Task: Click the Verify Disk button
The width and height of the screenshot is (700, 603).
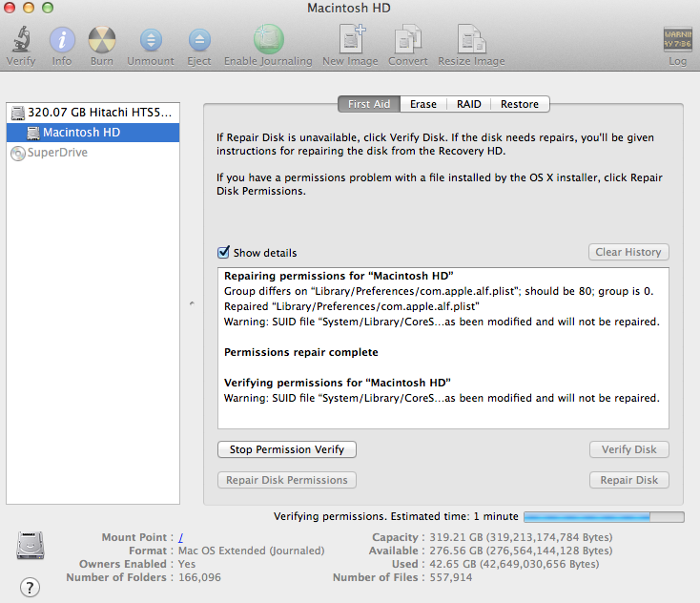Action: pos(629,449)
